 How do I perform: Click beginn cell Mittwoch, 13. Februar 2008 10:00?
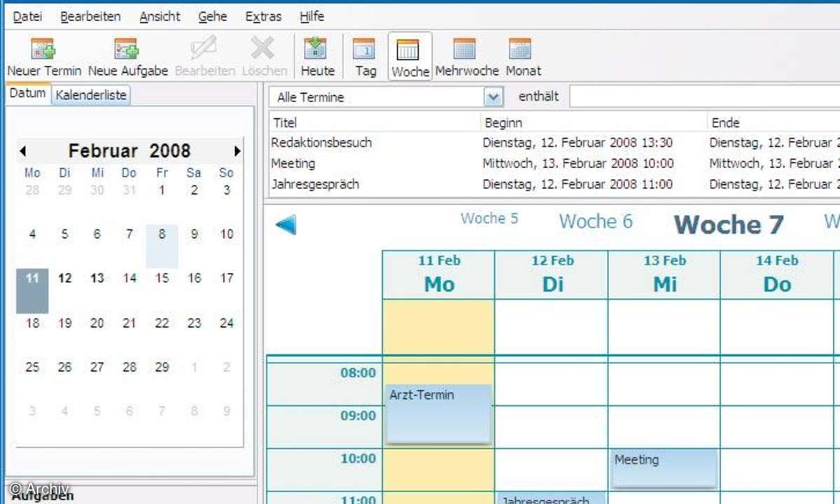coord(578,163)
